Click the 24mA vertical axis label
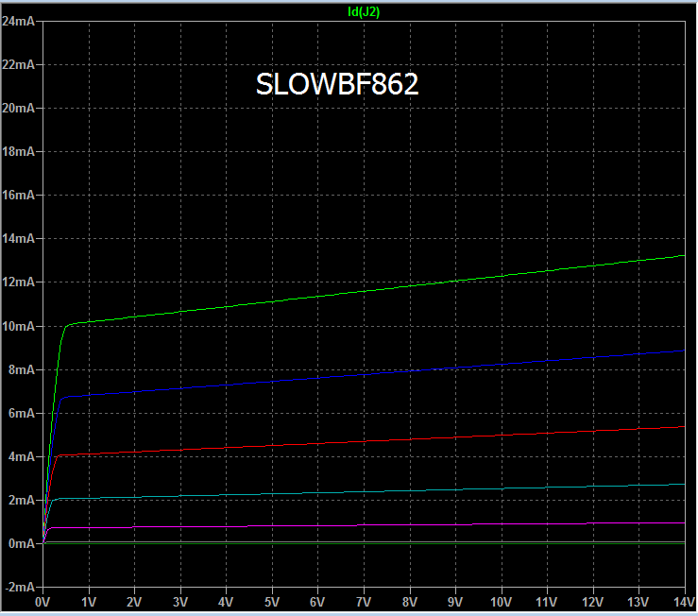 click(18, 21)
